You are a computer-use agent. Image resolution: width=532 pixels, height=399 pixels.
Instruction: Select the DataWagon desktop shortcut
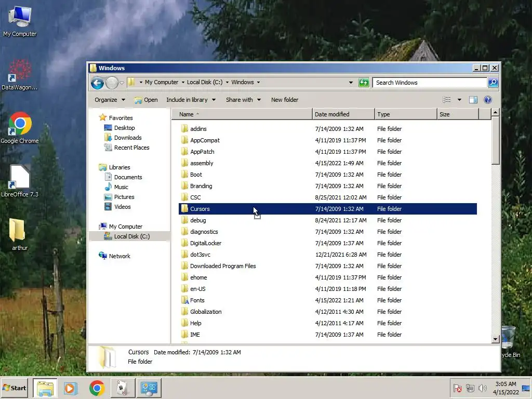point(20,75)
